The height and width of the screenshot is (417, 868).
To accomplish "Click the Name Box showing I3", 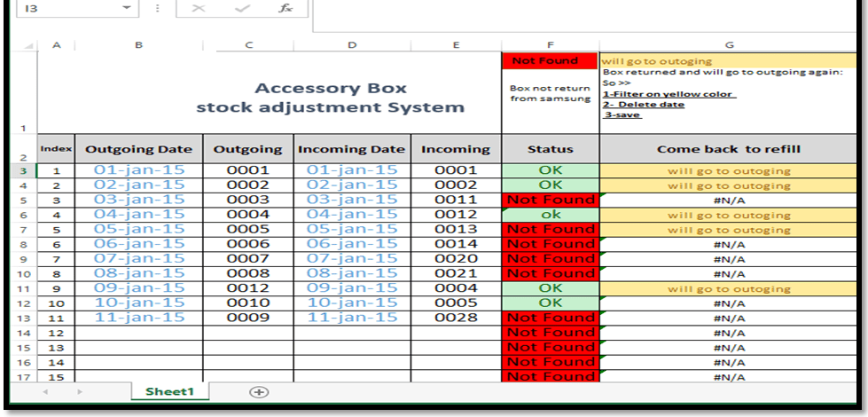I will tap(66, 8).
